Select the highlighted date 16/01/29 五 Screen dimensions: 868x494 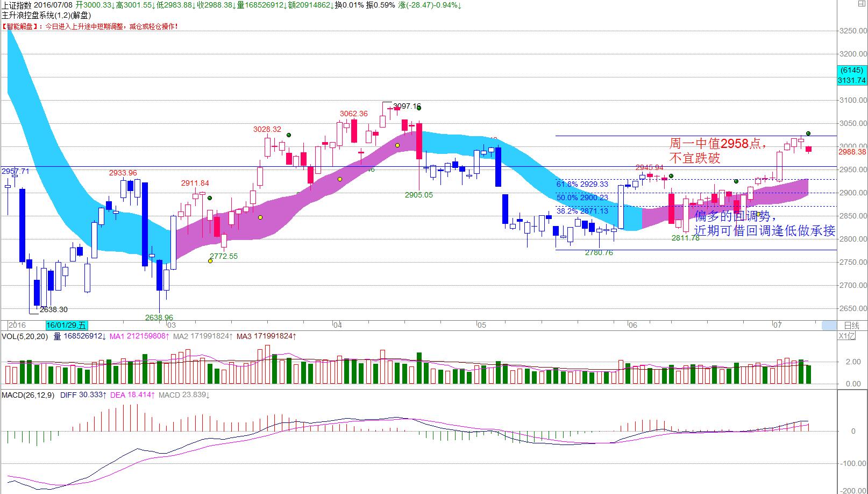coord(66,325)
